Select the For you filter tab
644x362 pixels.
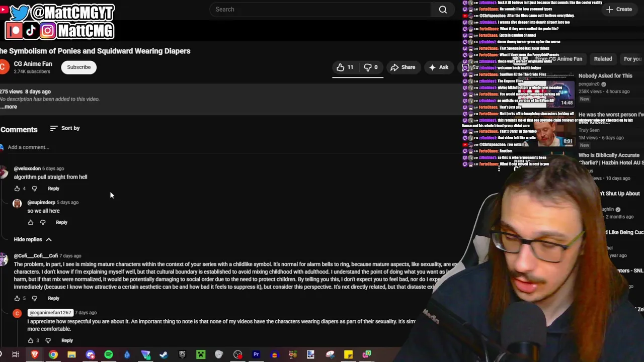[632, 59]
